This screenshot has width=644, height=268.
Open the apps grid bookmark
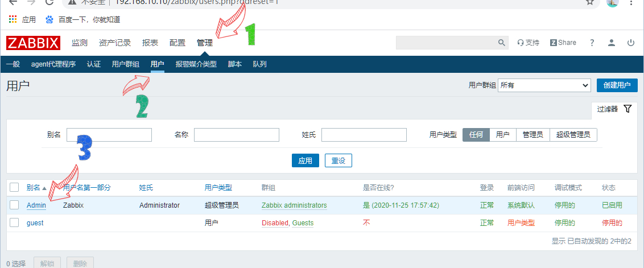coord(22,19)
